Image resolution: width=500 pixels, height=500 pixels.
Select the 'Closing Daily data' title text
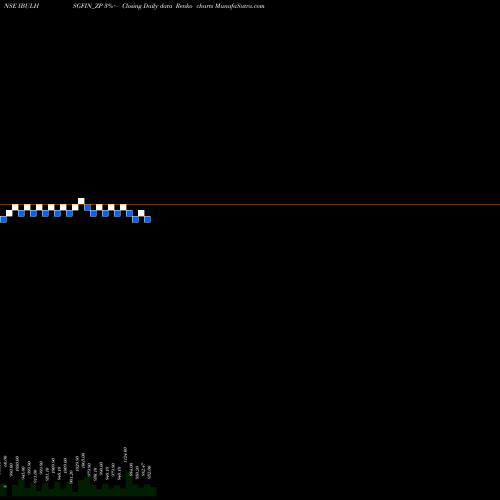147,6
